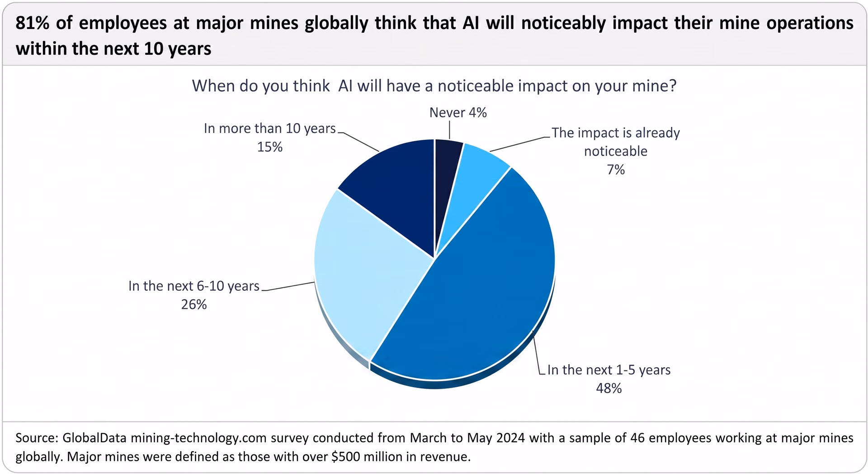Click the chart question subtitle text
868x474 pixels.
[434, 86]
